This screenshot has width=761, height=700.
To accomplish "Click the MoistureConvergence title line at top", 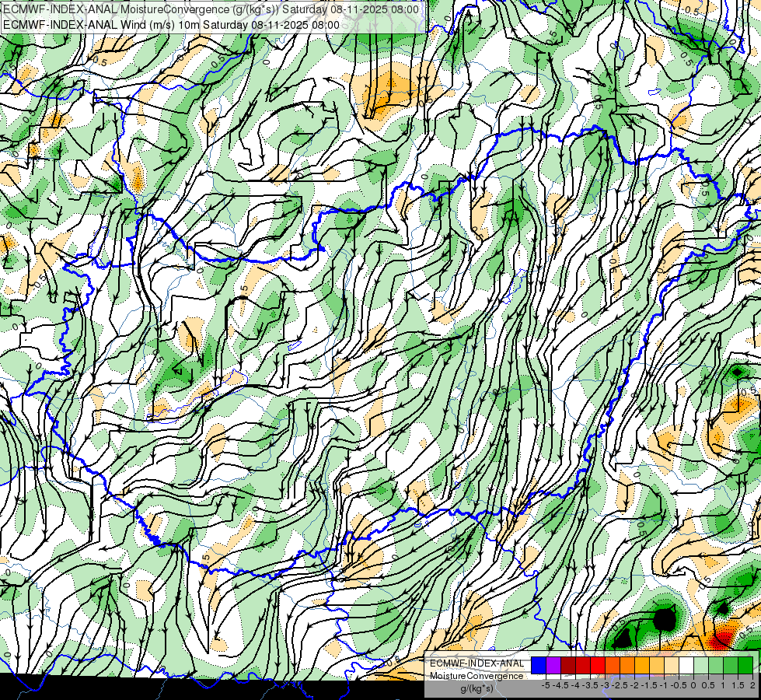I will coord(211,9).
